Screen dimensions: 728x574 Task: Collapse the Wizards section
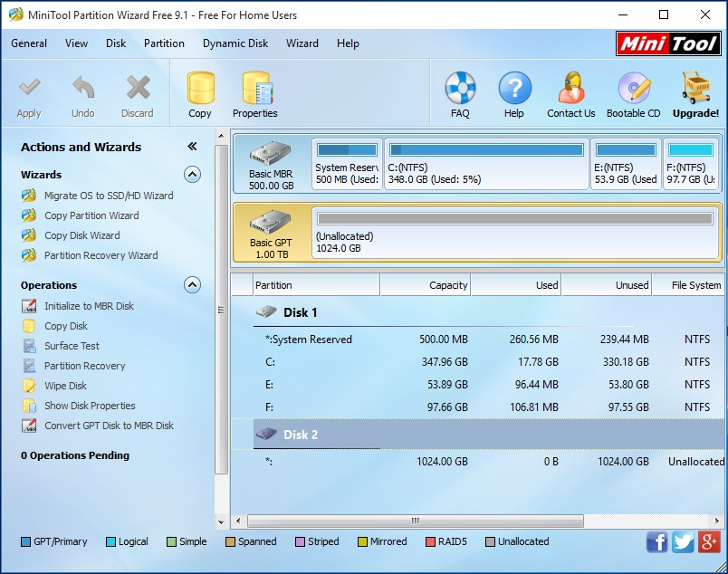point(192,175)
